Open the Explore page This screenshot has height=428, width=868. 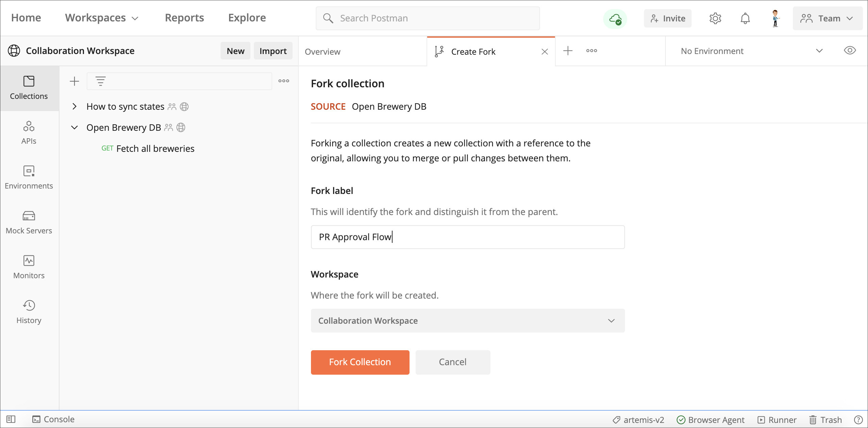click(247, 18)
